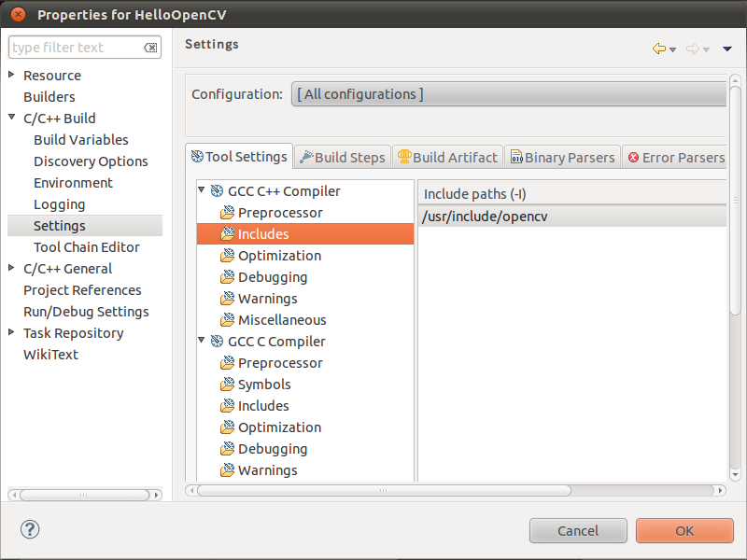Screen dimensions: 747x560
Task: Click C Includes folder icon under GCC C Compiler
Action: tap(227, 406)
